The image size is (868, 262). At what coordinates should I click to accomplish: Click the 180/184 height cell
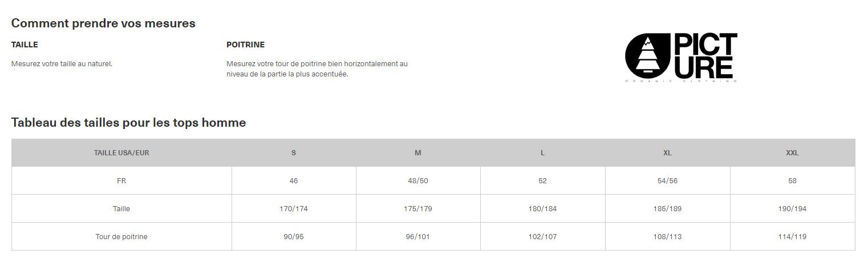542,209
